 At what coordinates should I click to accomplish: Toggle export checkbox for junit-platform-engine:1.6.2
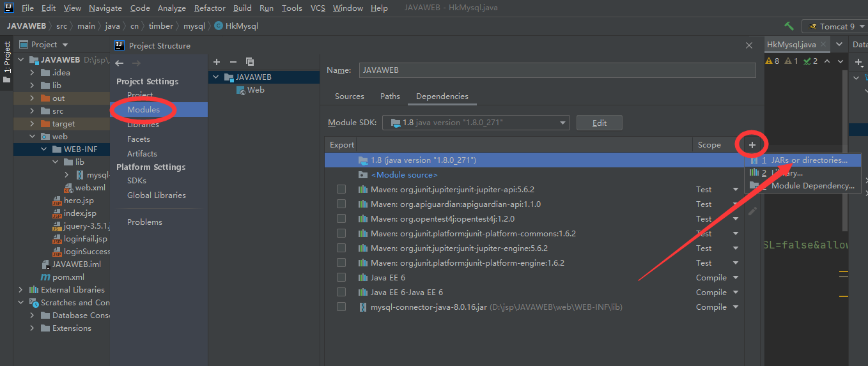pyautogui.click(x=341, y=263)
